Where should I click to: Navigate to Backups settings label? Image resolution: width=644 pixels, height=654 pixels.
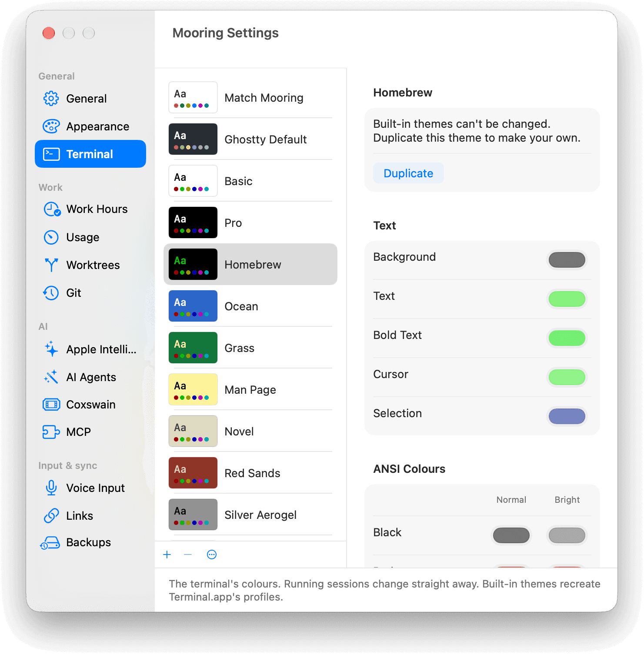tap(89, 542)
